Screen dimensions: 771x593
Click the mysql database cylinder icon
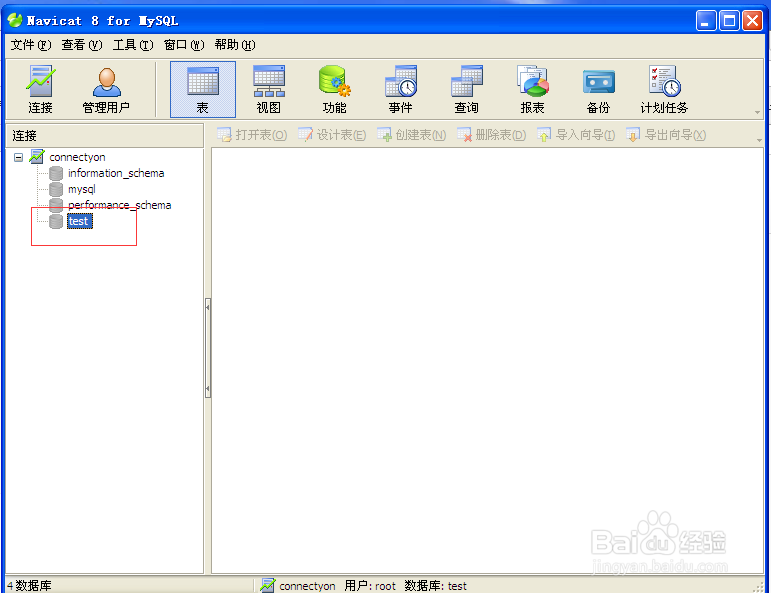(56, 189)
